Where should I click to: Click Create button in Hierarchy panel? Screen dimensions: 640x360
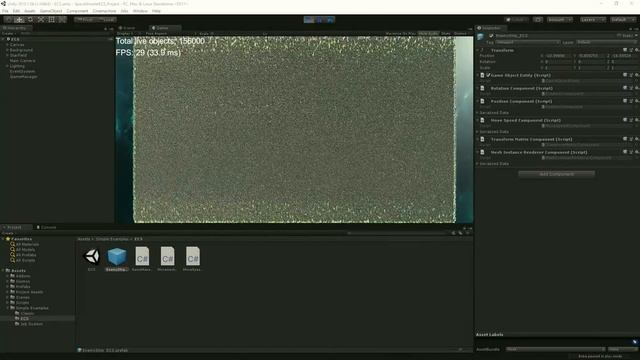coord(8,33)
